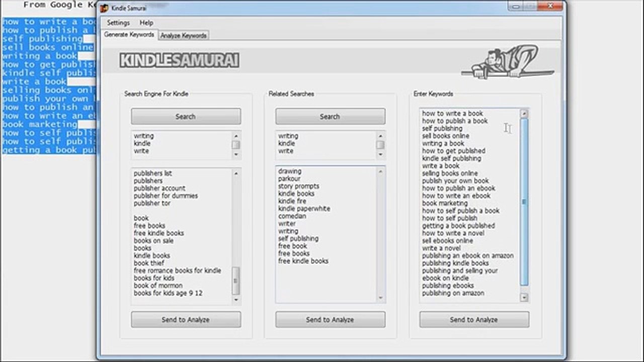Click 'publishing kindle books' in Enter Keywords
644x362 pixels.
pyautogui.click(x=455, y=263)
